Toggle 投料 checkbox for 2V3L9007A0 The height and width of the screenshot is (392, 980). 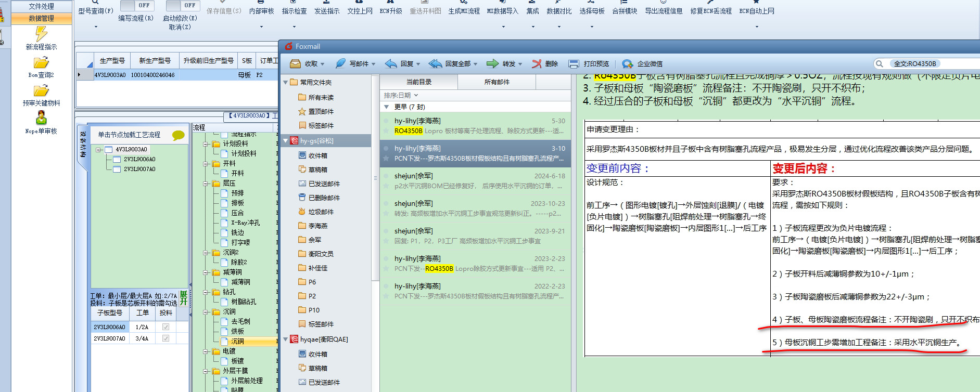coord(166,338)
